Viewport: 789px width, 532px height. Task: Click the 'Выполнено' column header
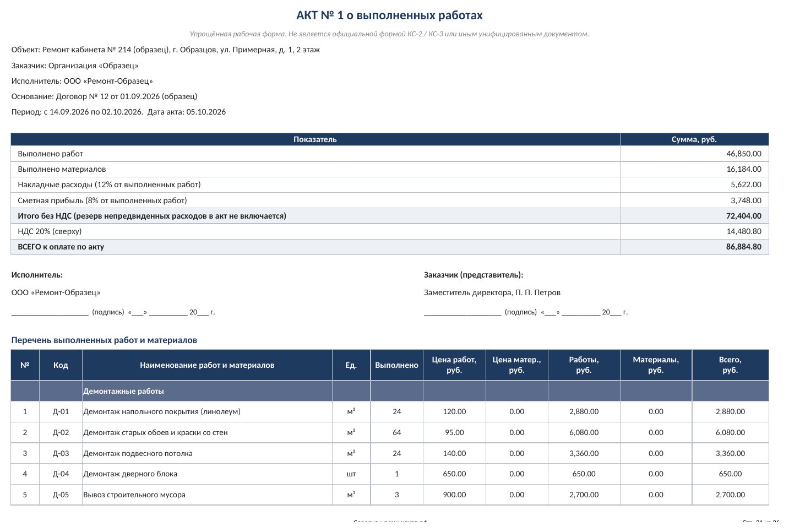click(396, 365)
